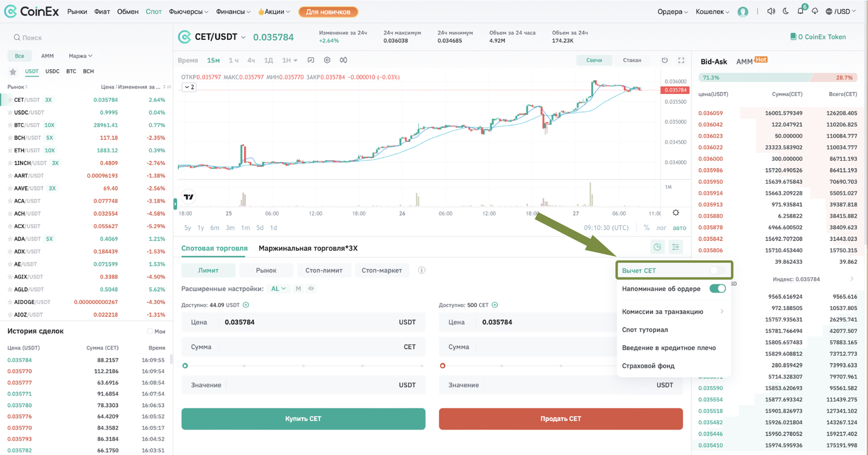868x455 pixels.
Task: Click the buy amount slider handle
Action: coord(185,366)
